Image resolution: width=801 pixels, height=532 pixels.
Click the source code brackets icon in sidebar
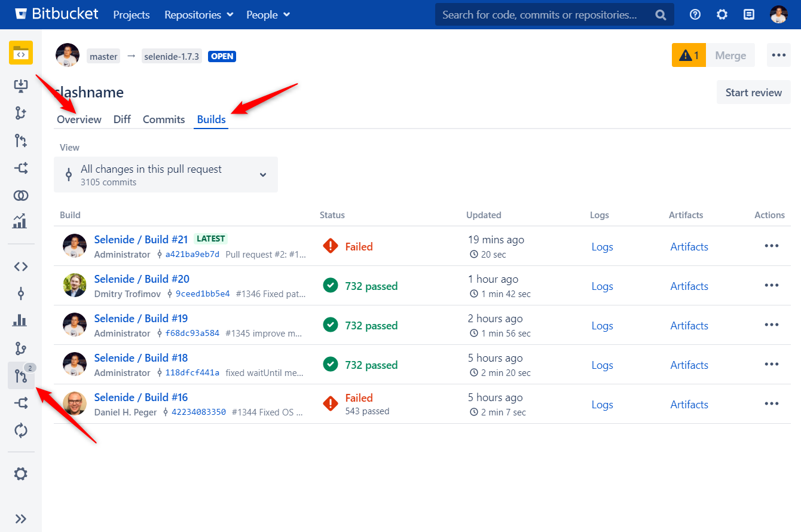21,267
